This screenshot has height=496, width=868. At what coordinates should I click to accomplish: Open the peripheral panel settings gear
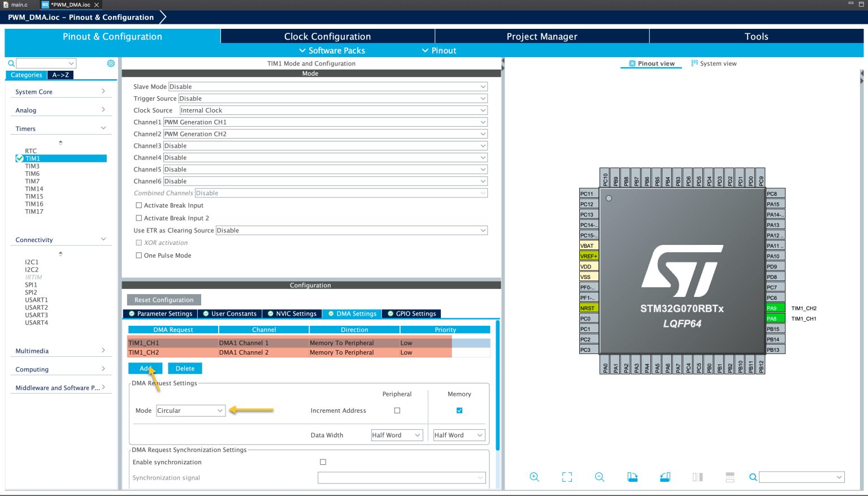(x=111, y=63)
